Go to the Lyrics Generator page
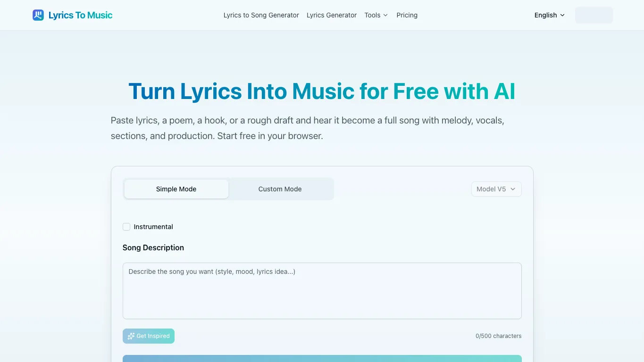The height and width of the screenshot is (362, 644). pyautogui.click(x=332, y=15)
